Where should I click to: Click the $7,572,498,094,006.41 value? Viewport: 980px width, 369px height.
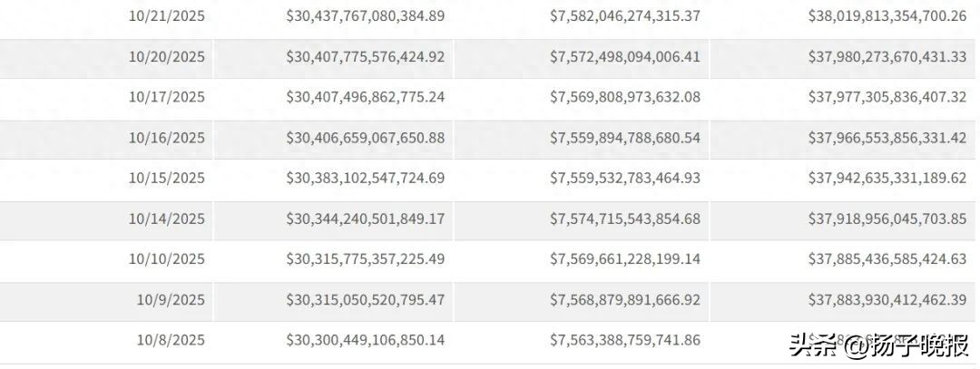click(625, 56)
